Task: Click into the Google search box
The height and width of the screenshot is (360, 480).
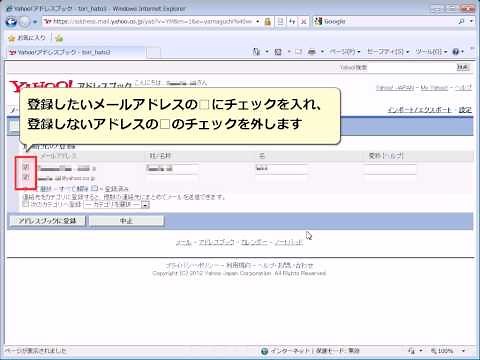Action: (x=385, y=22)
